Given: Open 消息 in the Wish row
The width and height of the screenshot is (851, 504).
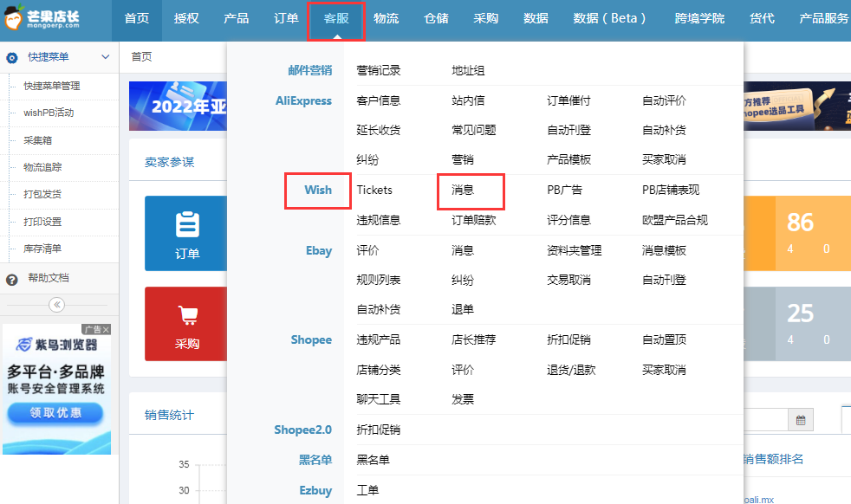Looking at the screenshot, I should (463, 190).
